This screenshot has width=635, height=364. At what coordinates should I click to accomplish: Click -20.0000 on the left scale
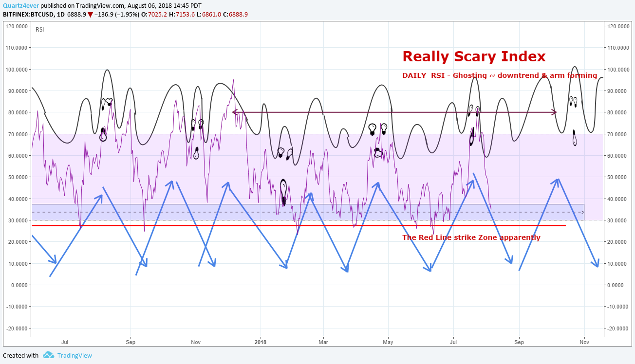click(x=16, y=328)
